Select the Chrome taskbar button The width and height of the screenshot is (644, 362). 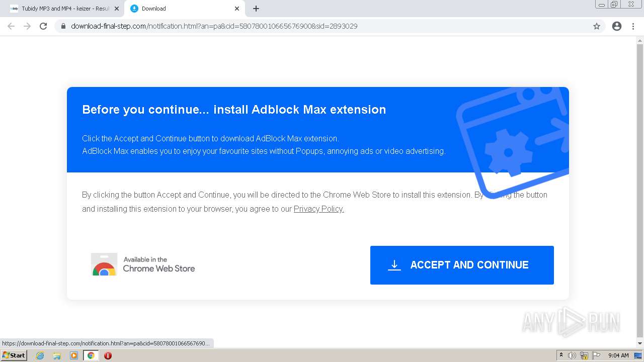[91, 355]
